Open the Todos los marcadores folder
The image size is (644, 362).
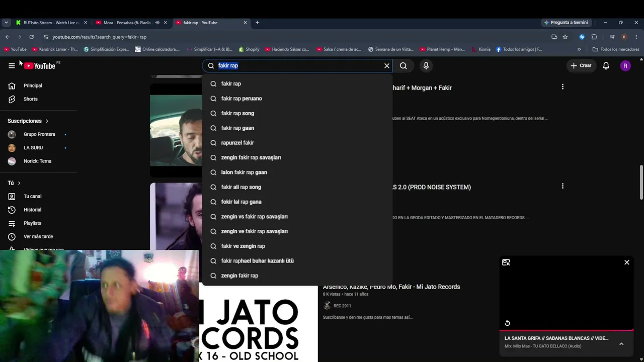click(x=616, y=49)
